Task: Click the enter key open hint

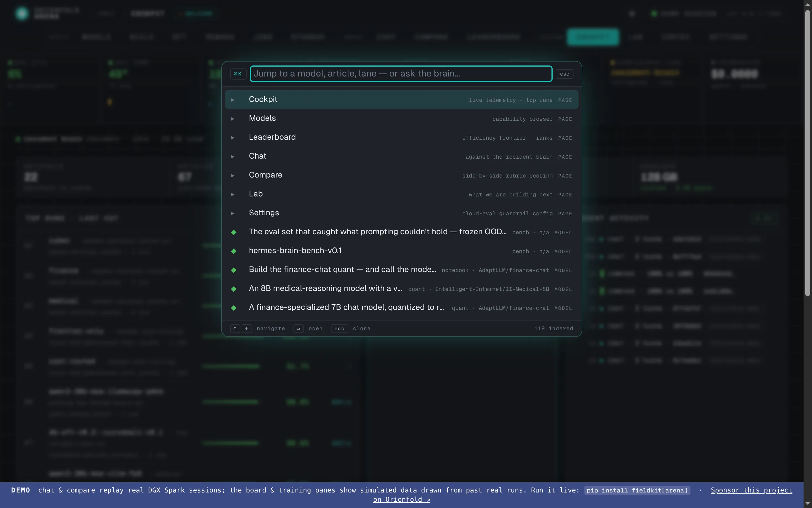Action: pyautogui.click(x=298, y=329)
